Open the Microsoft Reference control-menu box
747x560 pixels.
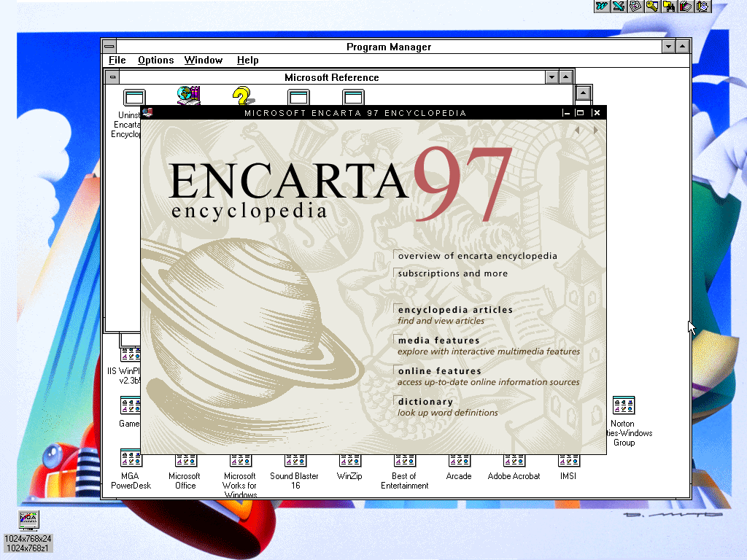pyautogui.click(x=112, y=77)
